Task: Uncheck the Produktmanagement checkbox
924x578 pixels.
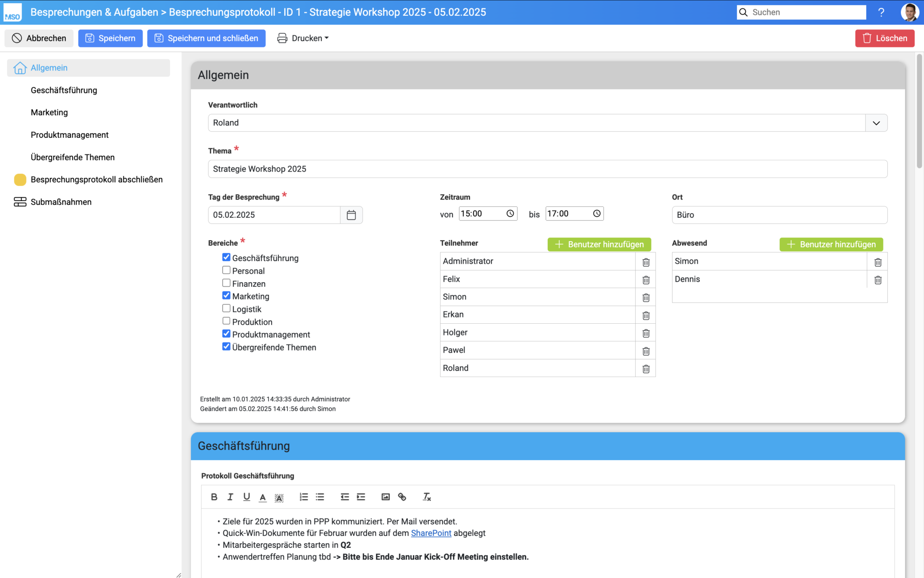Action: [226, 334]
